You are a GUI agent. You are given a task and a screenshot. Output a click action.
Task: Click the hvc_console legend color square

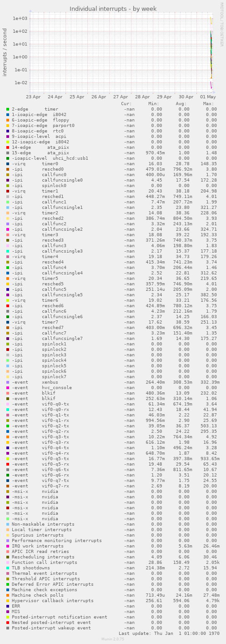8,388
